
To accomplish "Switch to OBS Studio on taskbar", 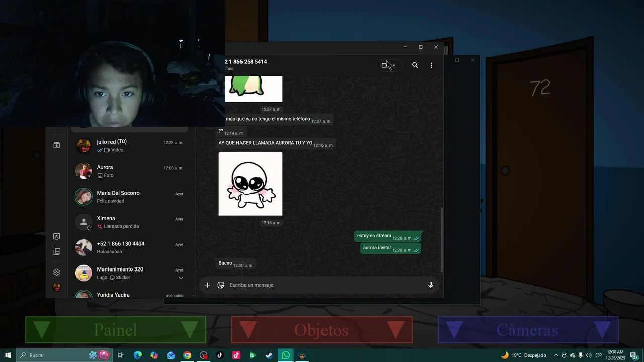I will (x=203, y=355).
